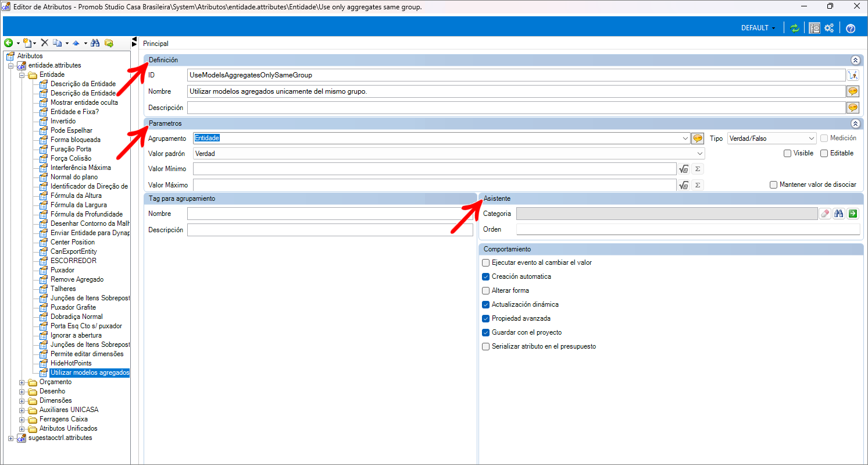Open the Tipo dropdown showing Verdad/Falso
The width and height of the screenshot is (868, 465).
coord(771,139)
